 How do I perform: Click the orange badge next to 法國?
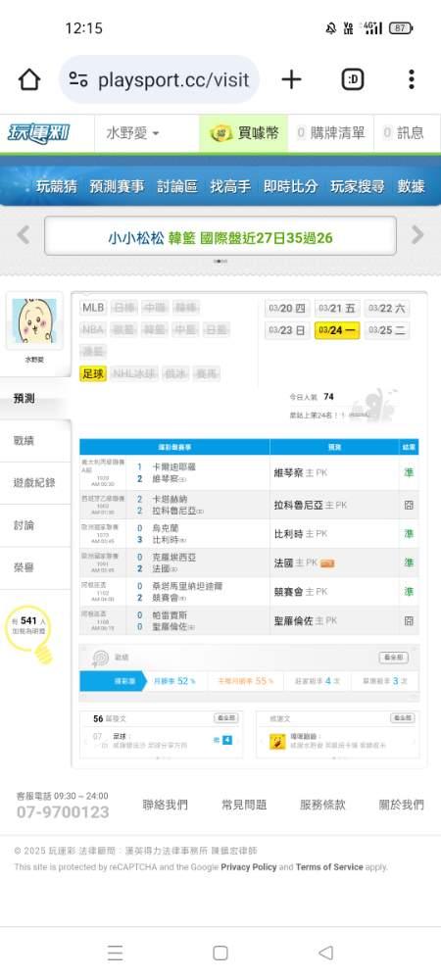click(327, 563)
